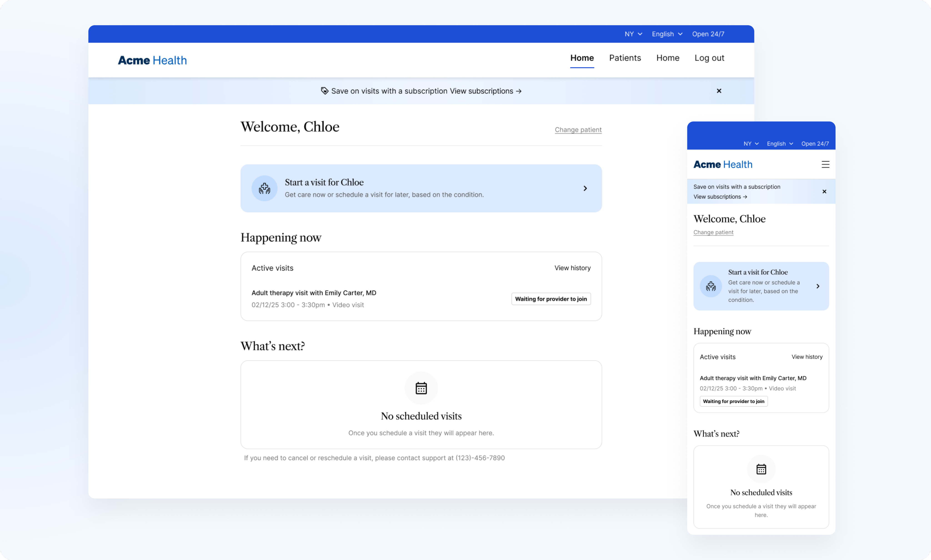Click Open 24/7 in desktop top bar

click(x=708, y=34)
